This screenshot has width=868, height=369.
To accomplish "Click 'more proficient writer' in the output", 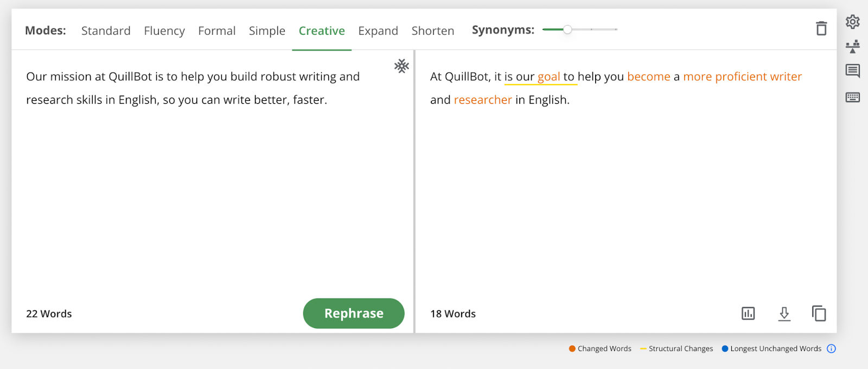I will [742, 77].
